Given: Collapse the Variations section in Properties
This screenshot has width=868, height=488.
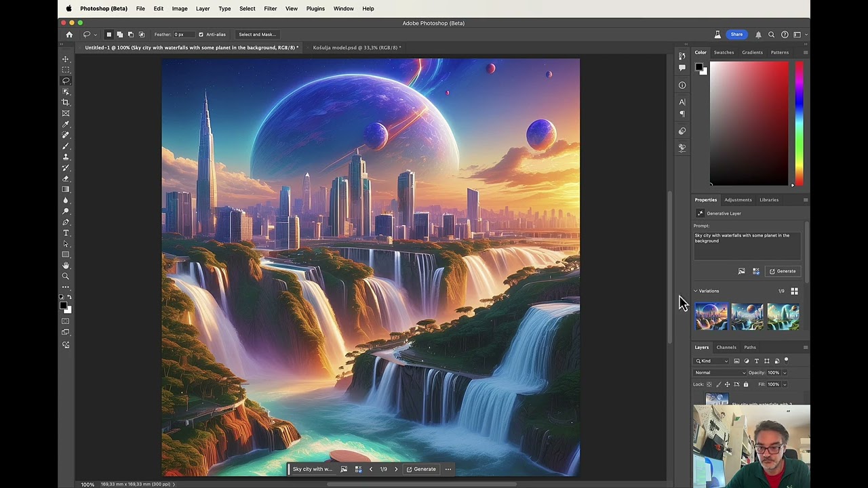Looking at the screenshot, I should (x=695, y=291).
